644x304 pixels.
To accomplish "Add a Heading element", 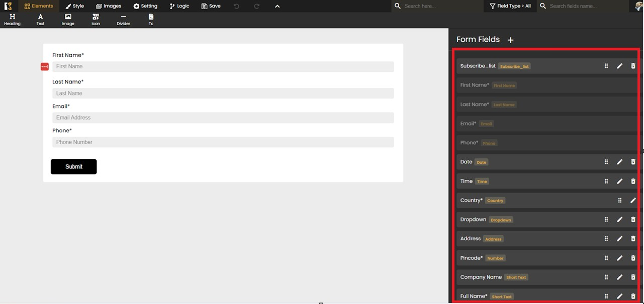I will pos(12,19).
